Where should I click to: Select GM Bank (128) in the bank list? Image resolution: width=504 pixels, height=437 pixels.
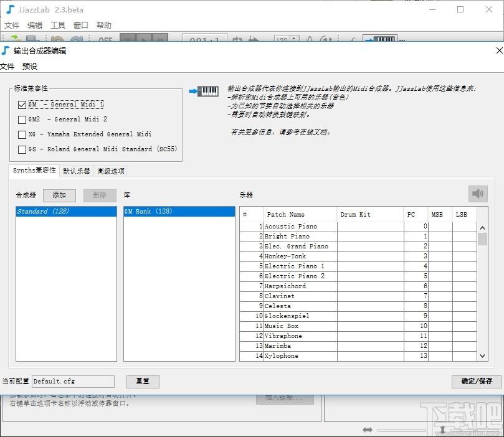179,211
